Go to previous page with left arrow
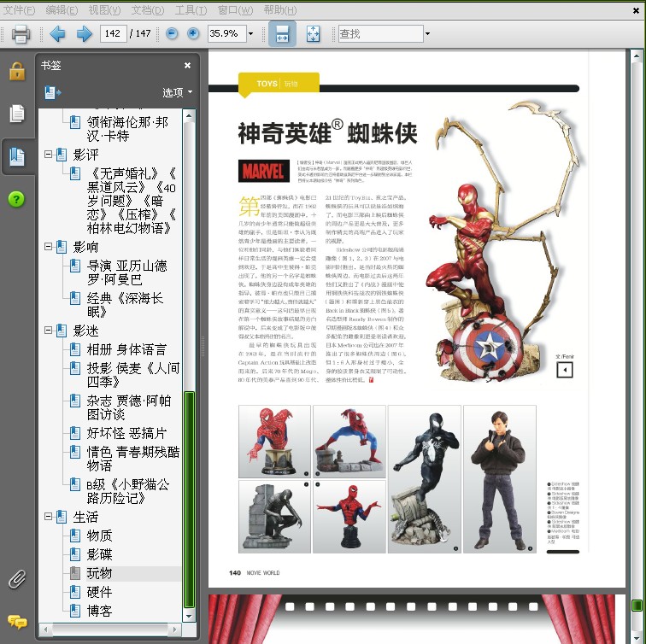 pos(57,34)
